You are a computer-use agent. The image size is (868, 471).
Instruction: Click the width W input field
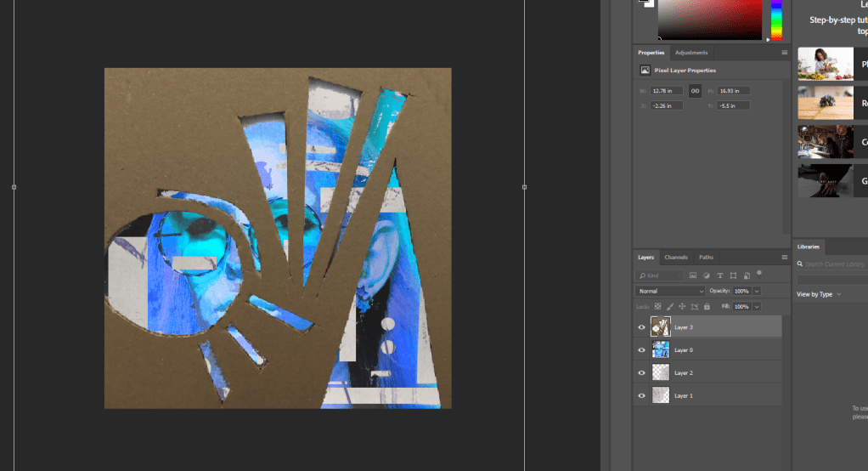tap(667, 91)
